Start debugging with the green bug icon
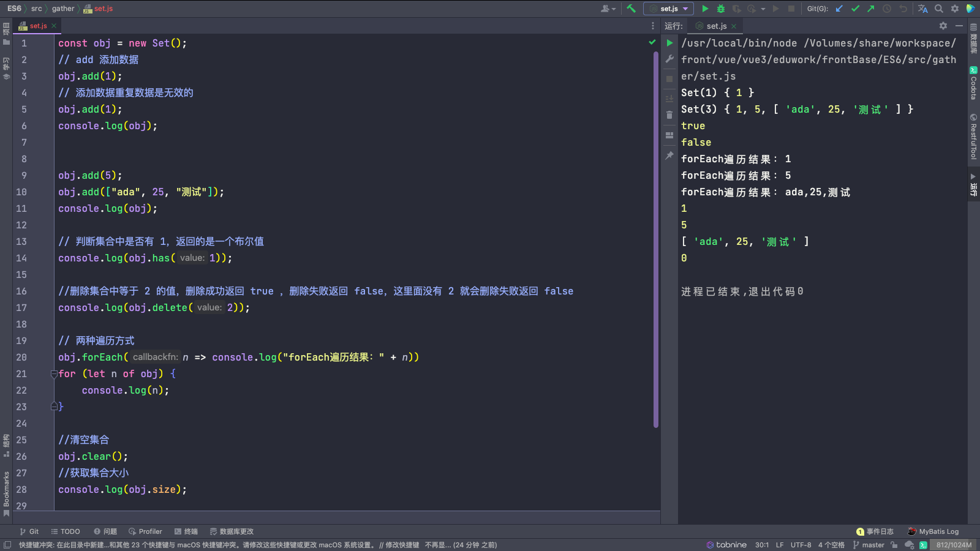 coord(721,9)
